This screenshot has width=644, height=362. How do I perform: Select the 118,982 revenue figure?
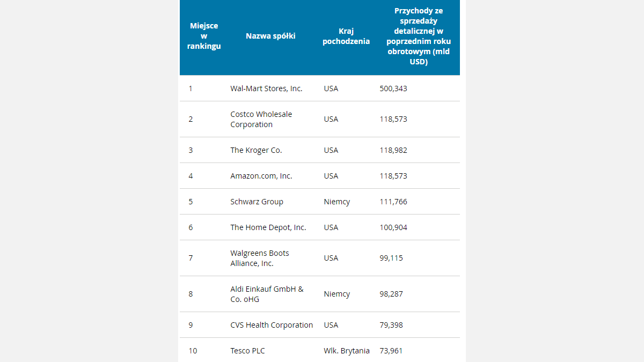(393, 150)
